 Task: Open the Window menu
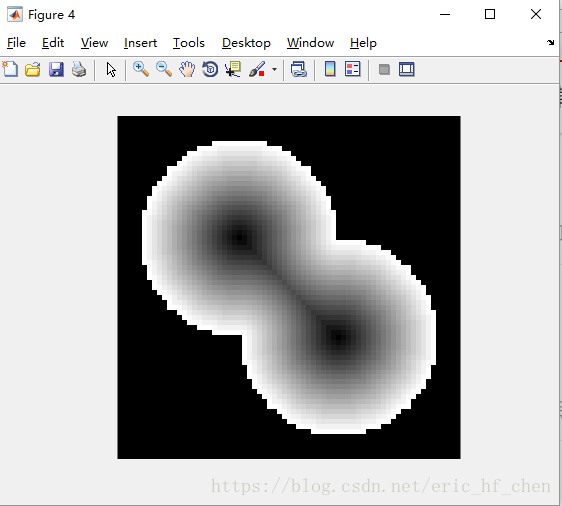point(310,43)
